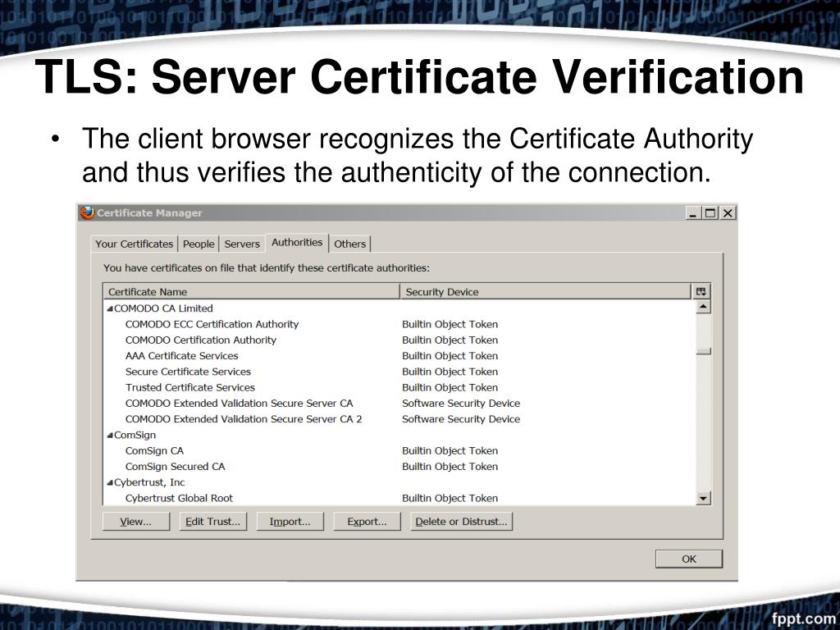Screen dimensions: 840x630
Task: Open the column picker icon beside Security Device
Action: tap(701, 291)
